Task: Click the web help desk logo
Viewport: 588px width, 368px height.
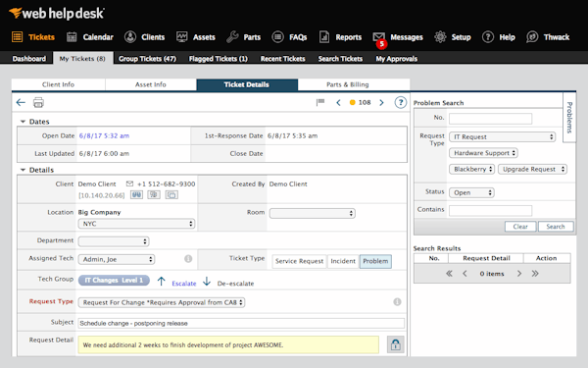Action: point(57,13)
